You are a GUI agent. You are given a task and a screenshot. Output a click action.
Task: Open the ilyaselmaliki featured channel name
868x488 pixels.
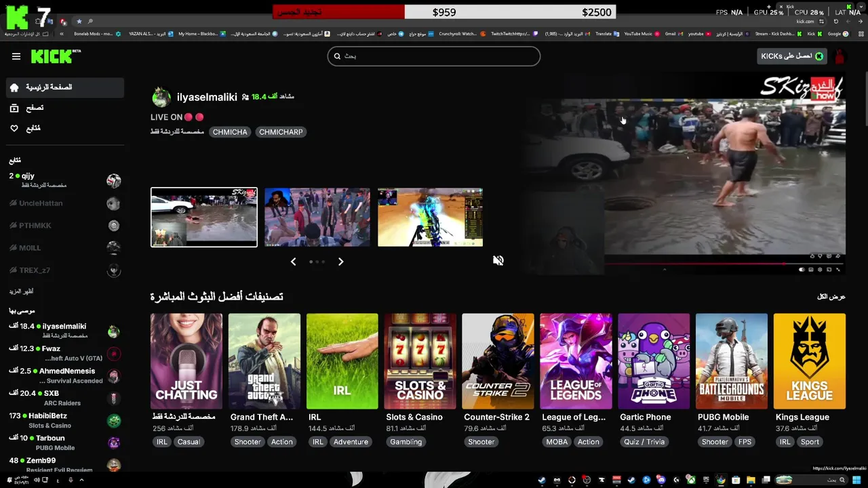click(207, 97)
